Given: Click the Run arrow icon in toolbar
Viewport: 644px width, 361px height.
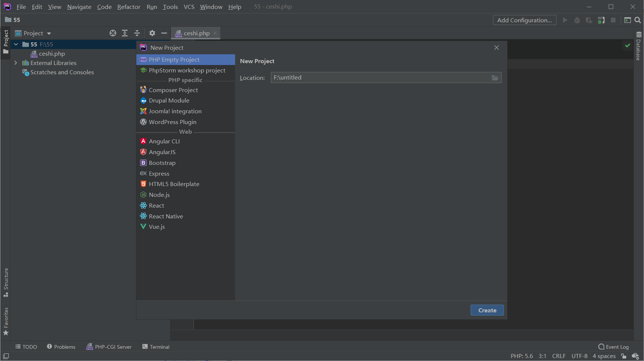Looking at the screenshot, I should (x=565, y=20).
